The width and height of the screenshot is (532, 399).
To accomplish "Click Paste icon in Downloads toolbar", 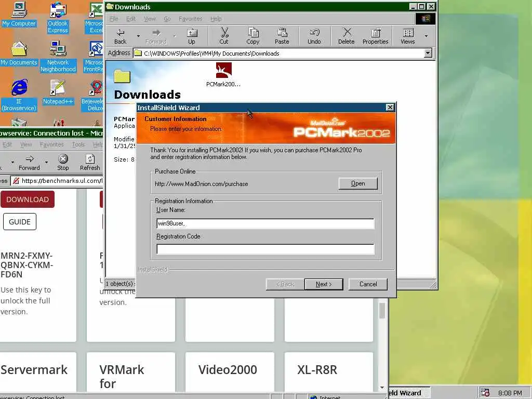I will pyautogui.click(x=282, y=36).
